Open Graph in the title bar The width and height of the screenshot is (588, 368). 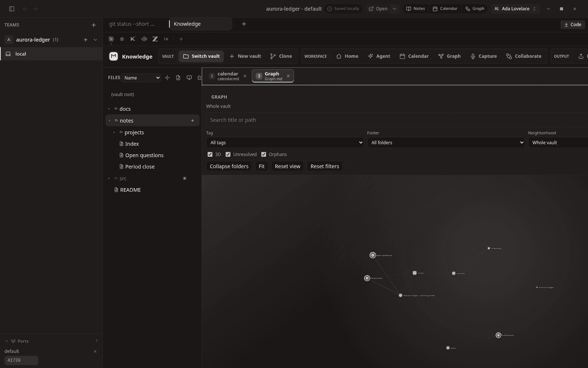tap(474, 9)
